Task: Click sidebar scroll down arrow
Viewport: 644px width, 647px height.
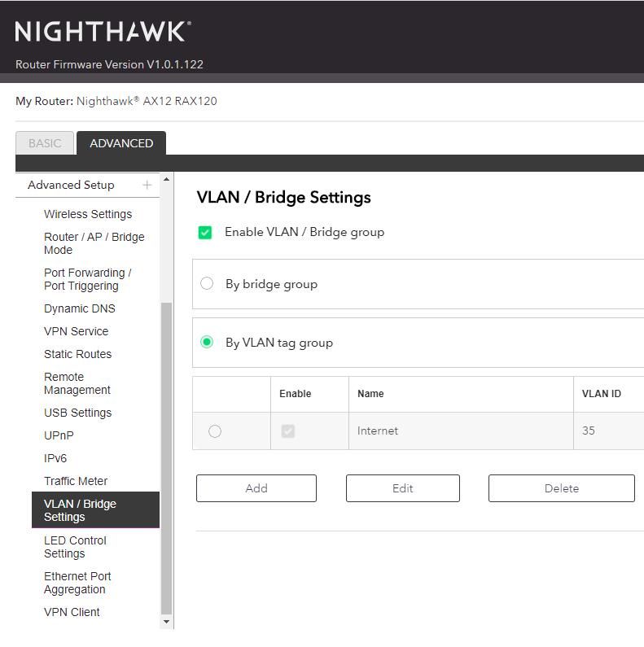Action: [167, 622]
